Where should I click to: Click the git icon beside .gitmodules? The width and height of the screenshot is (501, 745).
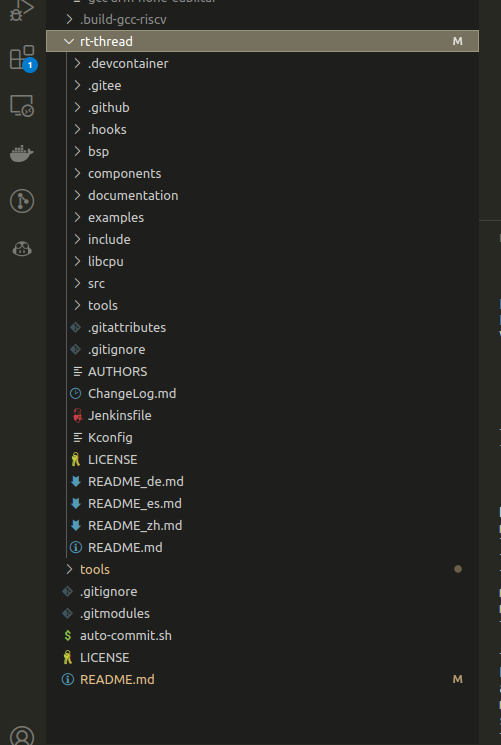pos(67,613)
